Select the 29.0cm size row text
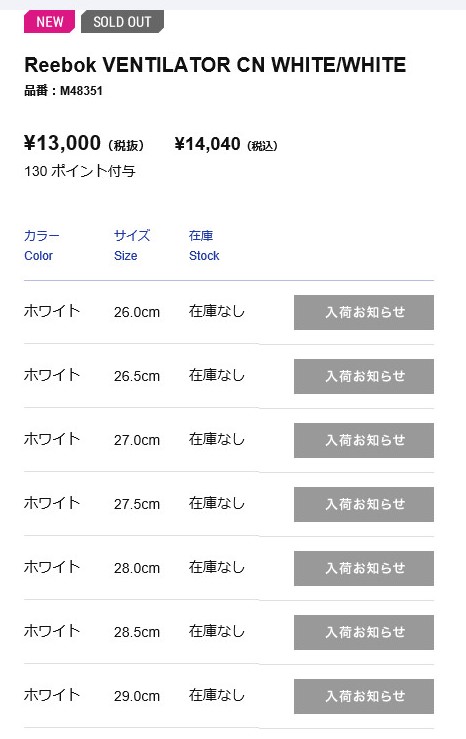The width and height of the screenshot is (466, 739). click(137, 696)
